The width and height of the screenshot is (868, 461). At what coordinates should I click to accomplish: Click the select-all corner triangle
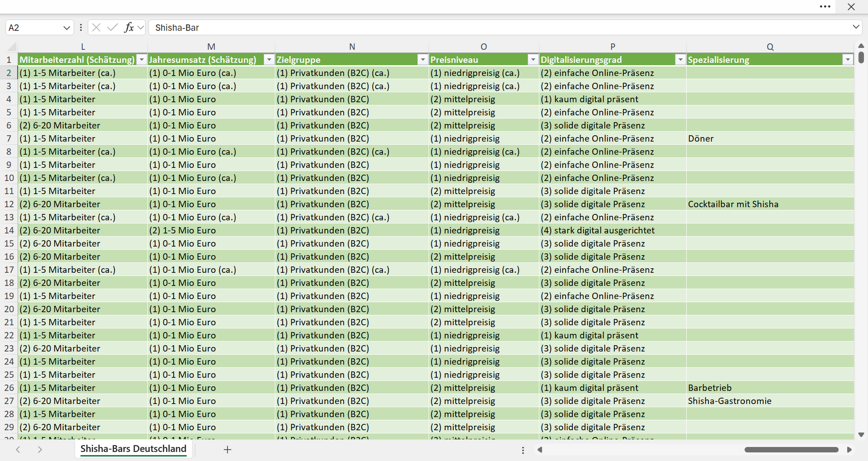pos(12,47)
